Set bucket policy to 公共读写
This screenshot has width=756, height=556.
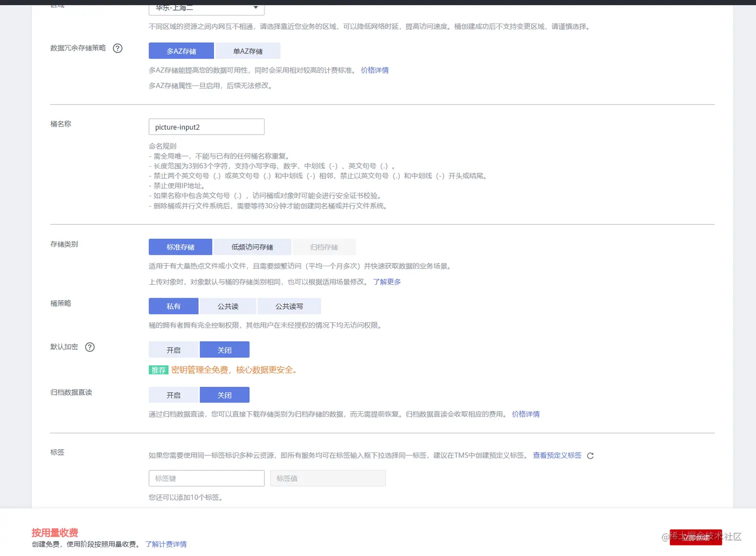point(289,306)
